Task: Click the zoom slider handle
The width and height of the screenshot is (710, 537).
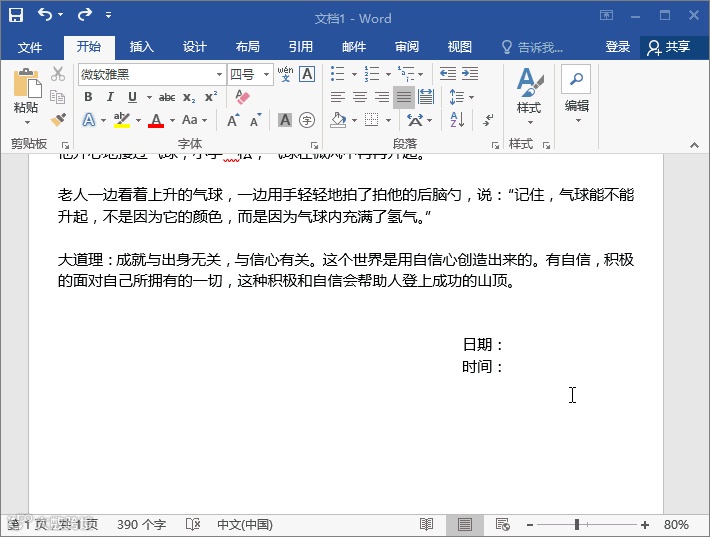Action: pos(577,525)
